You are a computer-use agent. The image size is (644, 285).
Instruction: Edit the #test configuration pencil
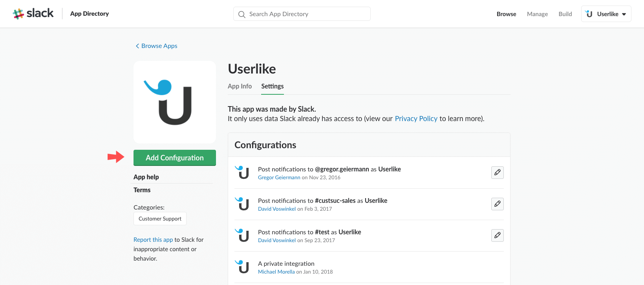(x=498, y=235)
